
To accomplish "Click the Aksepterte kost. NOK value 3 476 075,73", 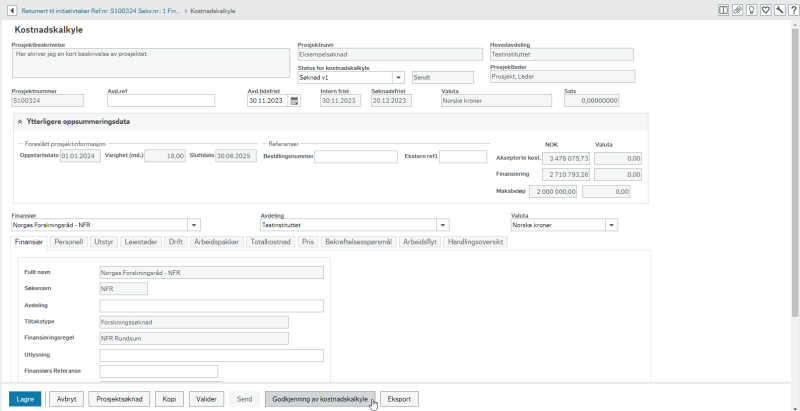I will tap(566, 159).
